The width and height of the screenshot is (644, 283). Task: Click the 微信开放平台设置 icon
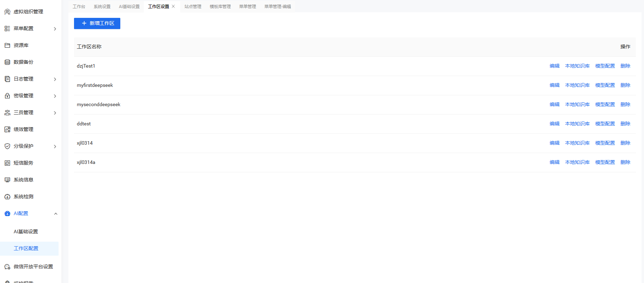(x=7, y=267)
